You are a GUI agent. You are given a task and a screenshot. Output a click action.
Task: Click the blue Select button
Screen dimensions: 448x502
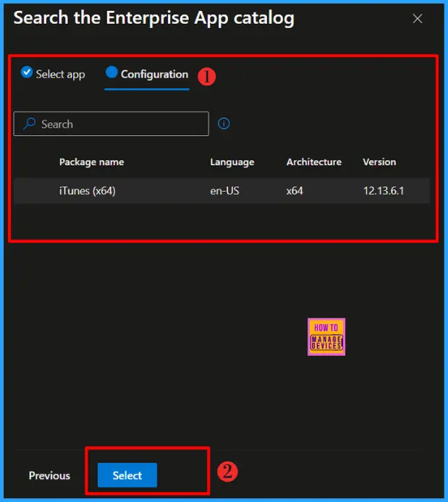pos(127,475)
